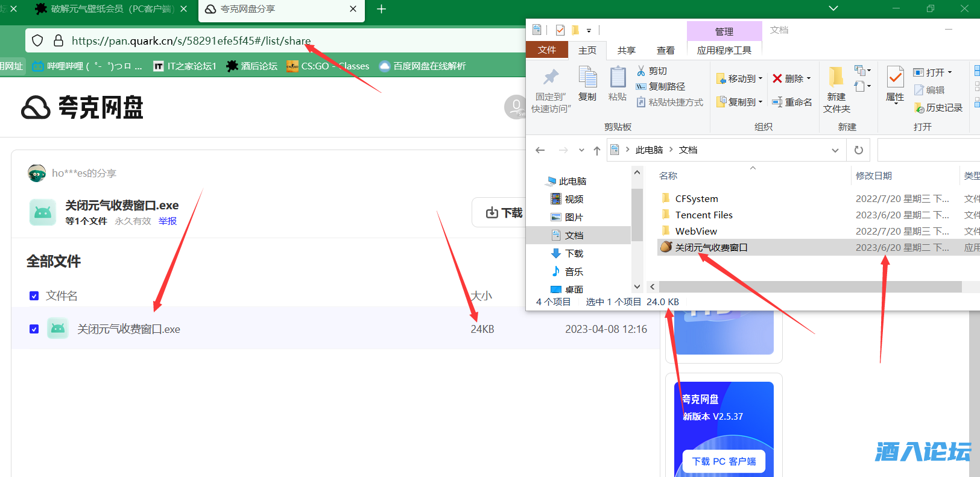The width and height of the screenshot is (980, 477).
Task: Open the IT之家论坛1 bookmark
Action: coord(185,66)
